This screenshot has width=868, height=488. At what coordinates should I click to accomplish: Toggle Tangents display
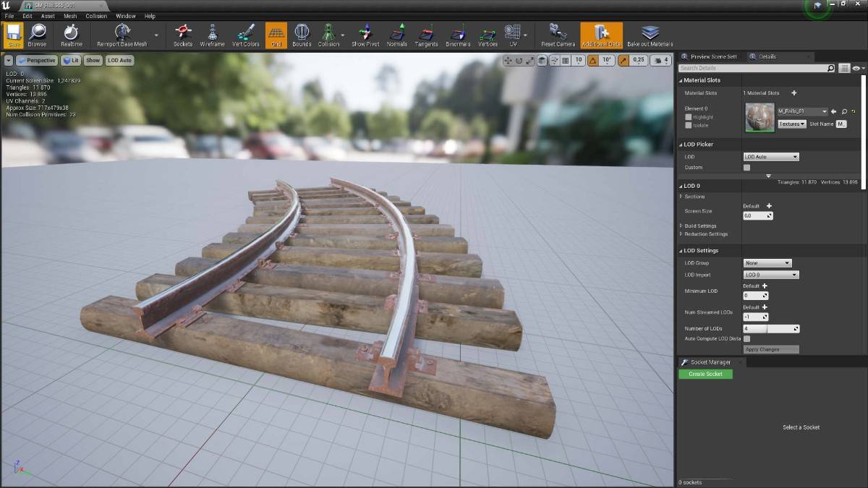(427, 34)
